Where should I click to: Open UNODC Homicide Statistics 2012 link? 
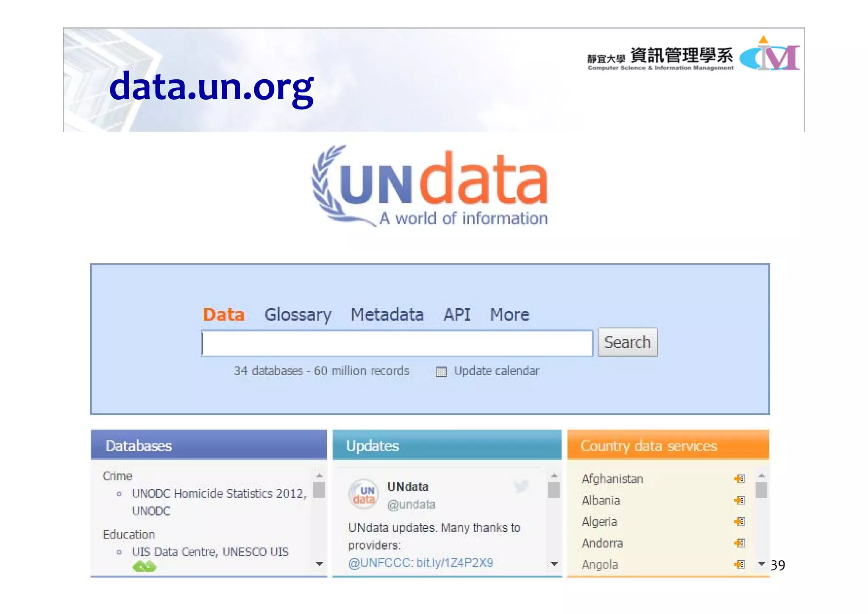point(219,502)
